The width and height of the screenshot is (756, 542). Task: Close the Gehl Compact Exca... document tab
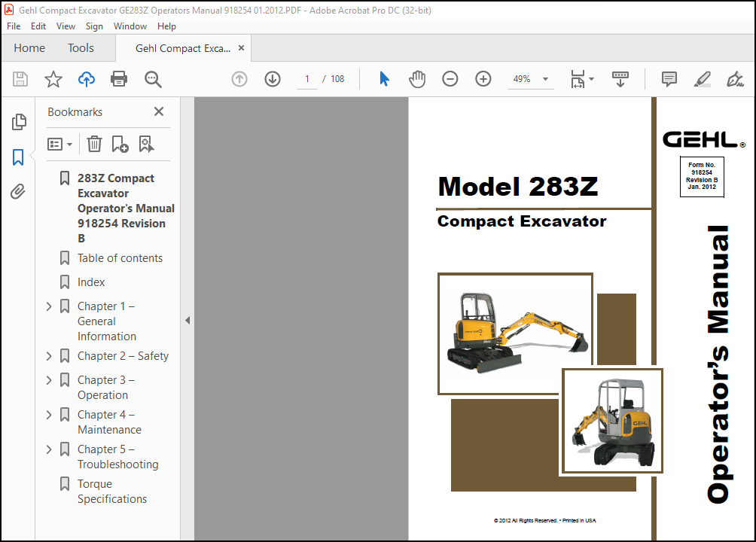click(x=242, y=48)
